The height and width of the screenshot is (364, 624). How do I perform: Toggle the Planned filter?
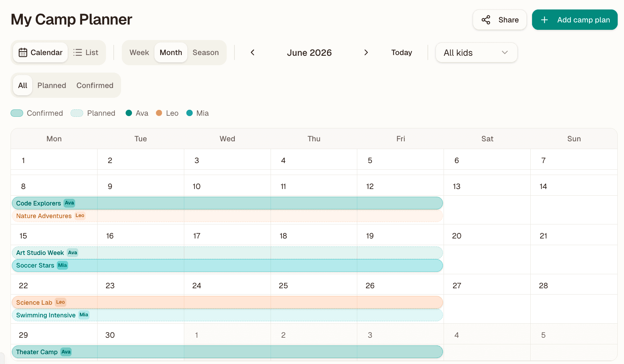click(52, 85)
